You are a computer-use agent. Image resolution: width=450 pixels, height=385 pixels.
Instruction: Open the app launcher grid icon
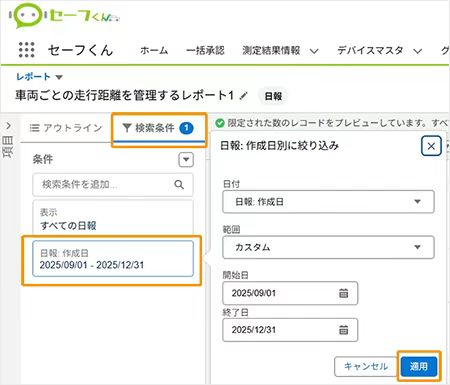[x=26, y=50]
